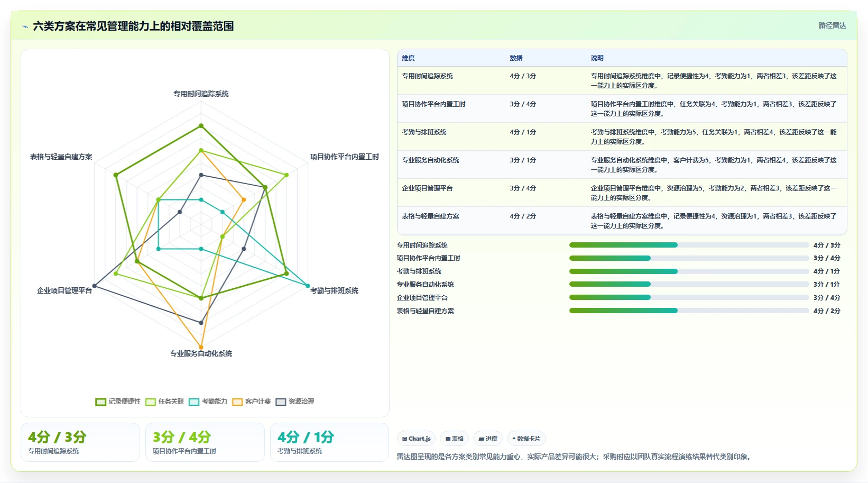Click the 4分 / 3分 value beside the progress bars
868x483 pixels.
(x=827, y=245)
